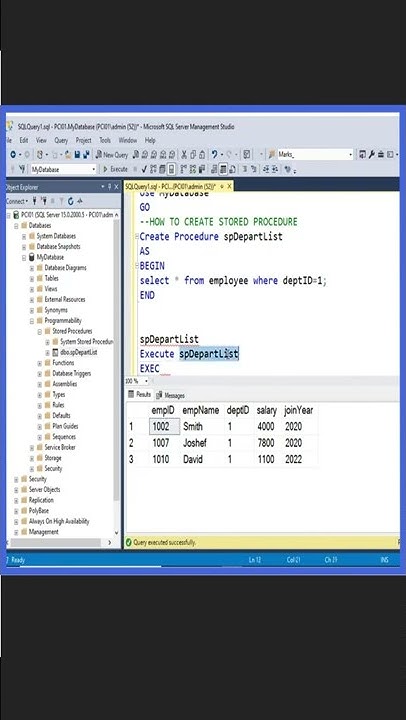Click the Navigate Backward arrow icon
Screen dimensions: 406x720
pos(13,155)
